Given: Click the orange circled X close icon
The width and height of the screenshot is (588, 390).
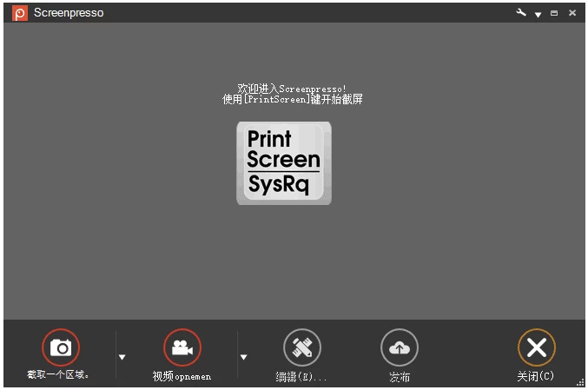Looking at the screenshot, I should 536,347.
